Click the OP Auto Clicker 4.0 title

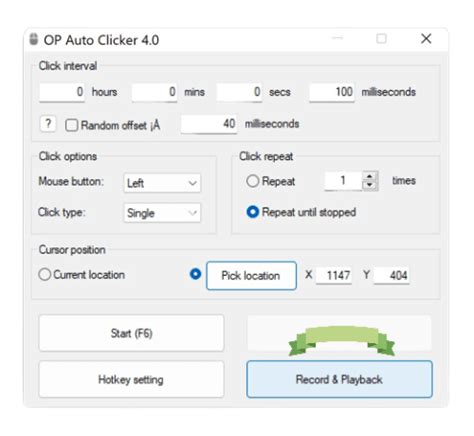tap(101, 40)
